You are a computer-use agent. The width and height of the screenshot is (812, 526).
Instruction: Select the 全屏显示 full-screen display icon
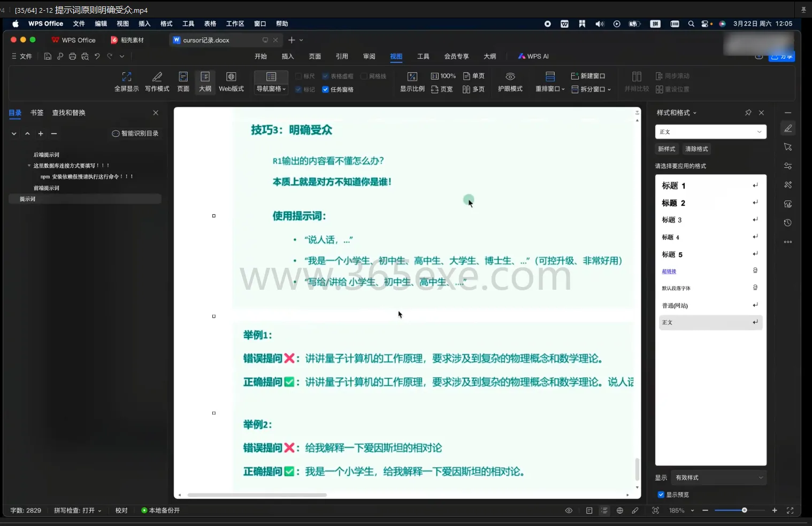click(x=127, y=81)
